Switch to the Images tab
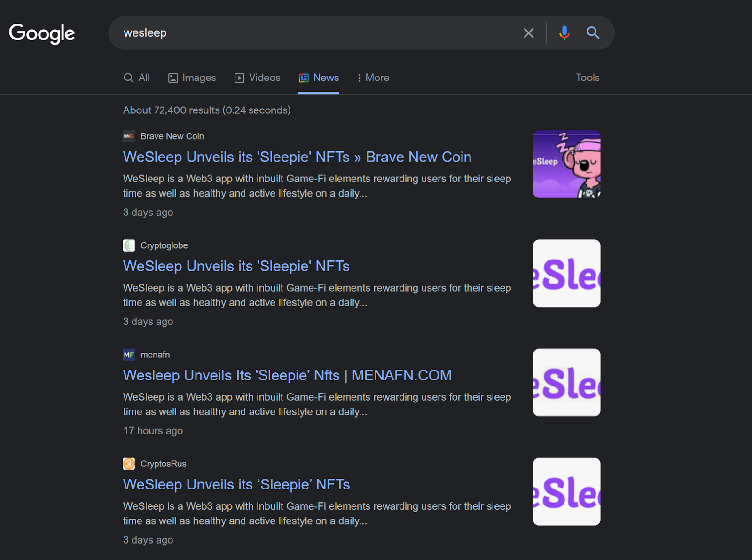This screenshot has height=560, width=752. click(192, 78)
